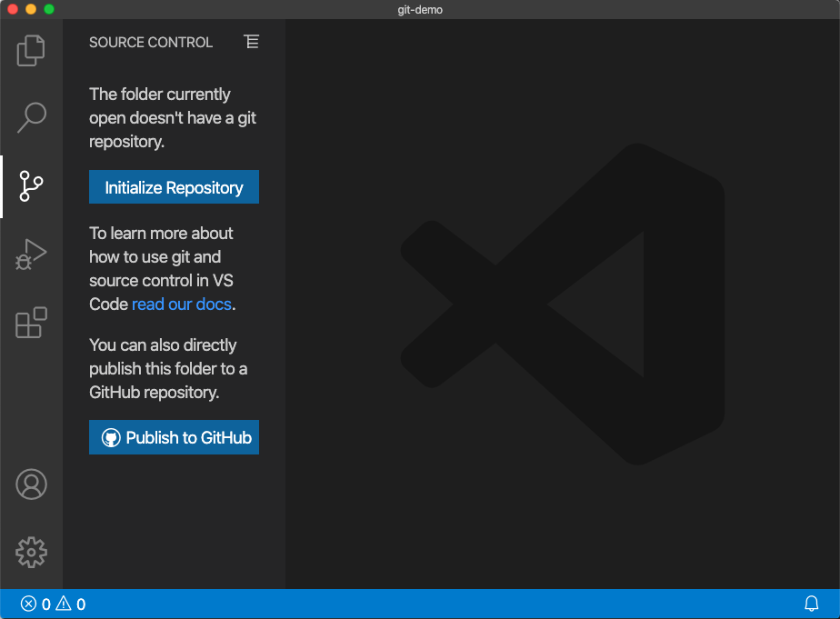The width and height of the screenshot is (840, 619).
Task: Maximize the window with green button
Action: pos(49,9)
